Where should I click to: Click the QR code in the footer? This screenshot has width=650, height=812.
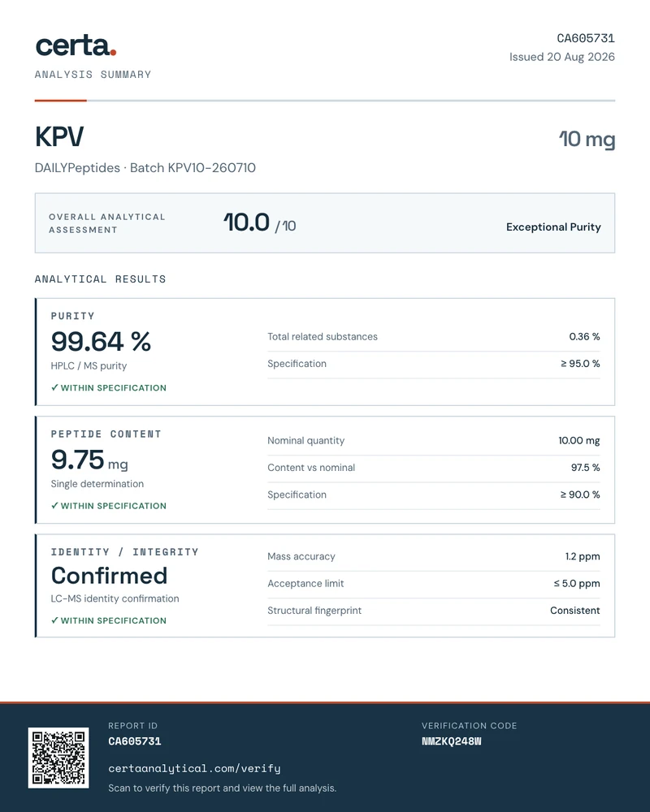(x=58, y=758)
